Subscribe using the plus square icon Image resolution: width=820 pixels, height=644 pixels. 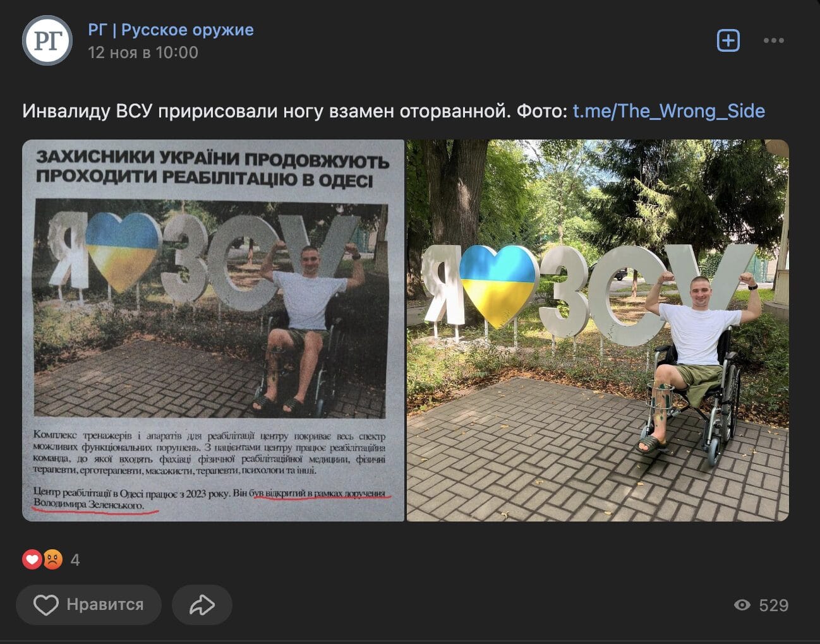point(728,40)
